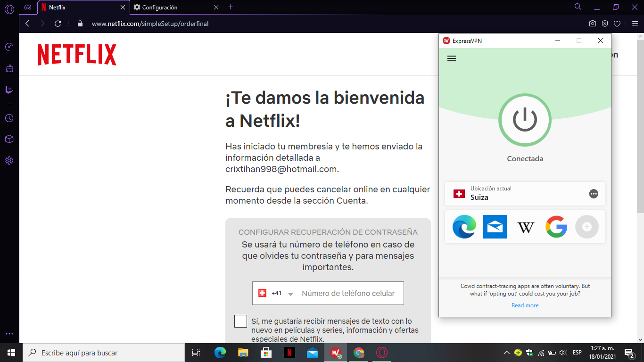This screenshot has width=644, height=362.
Task: Click the email crixtihan998@hotmail.com text
Action: pos(282,169)
